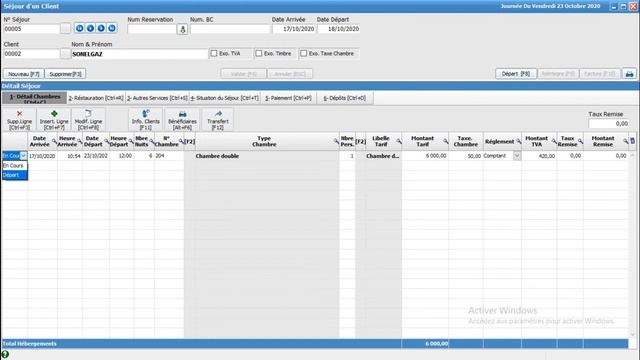
Task: Click Modif. Ligne document tool
Action: pos(88,120)
